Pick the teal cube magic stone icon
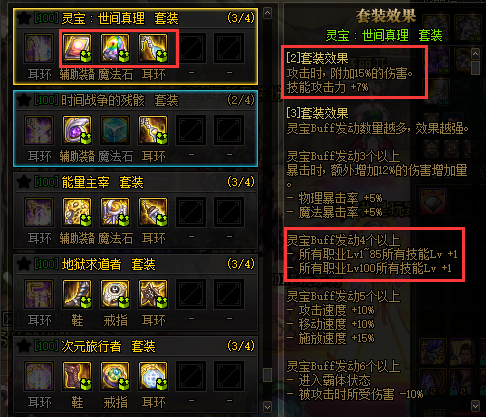486x417 pixels. tap(115, 130)
